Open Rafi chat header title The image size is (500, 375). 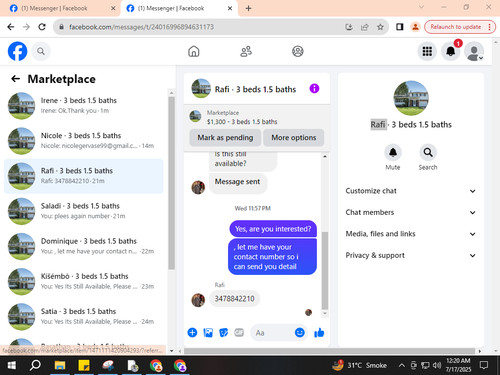(x=255, y=89)
